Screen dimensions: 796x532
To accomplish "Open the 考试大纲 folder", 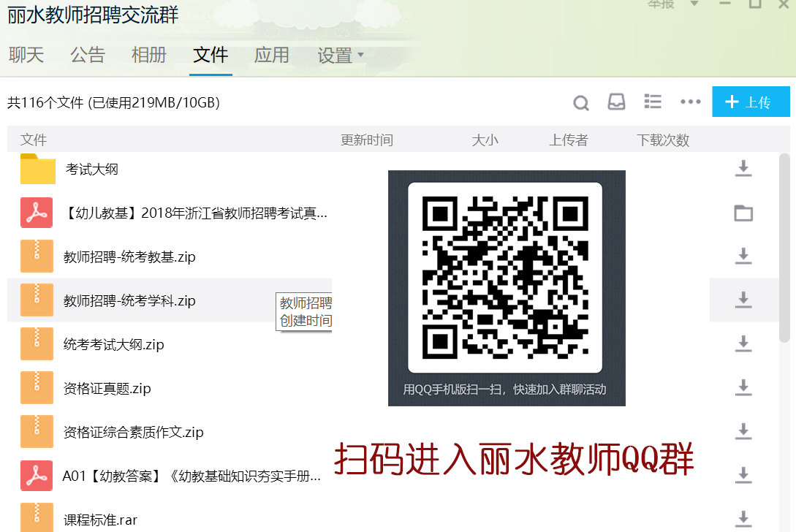I will pos(91,170).
